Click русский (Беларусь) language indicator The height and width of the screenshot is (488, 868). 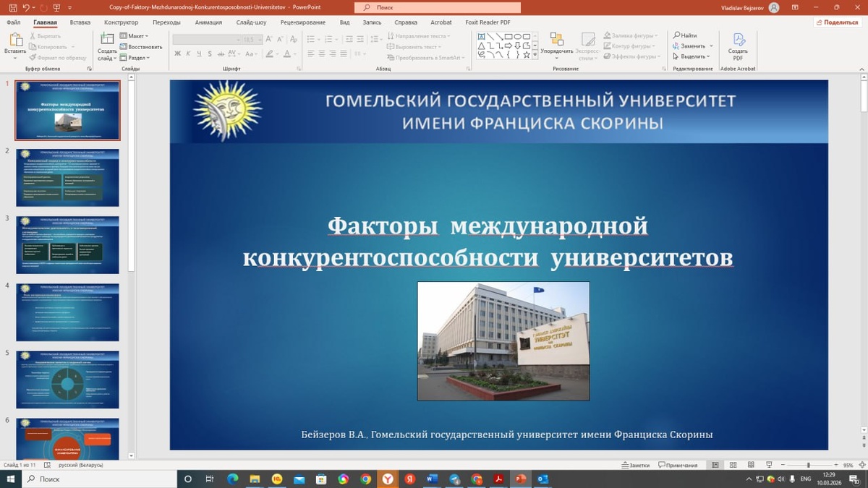point(81,465)
